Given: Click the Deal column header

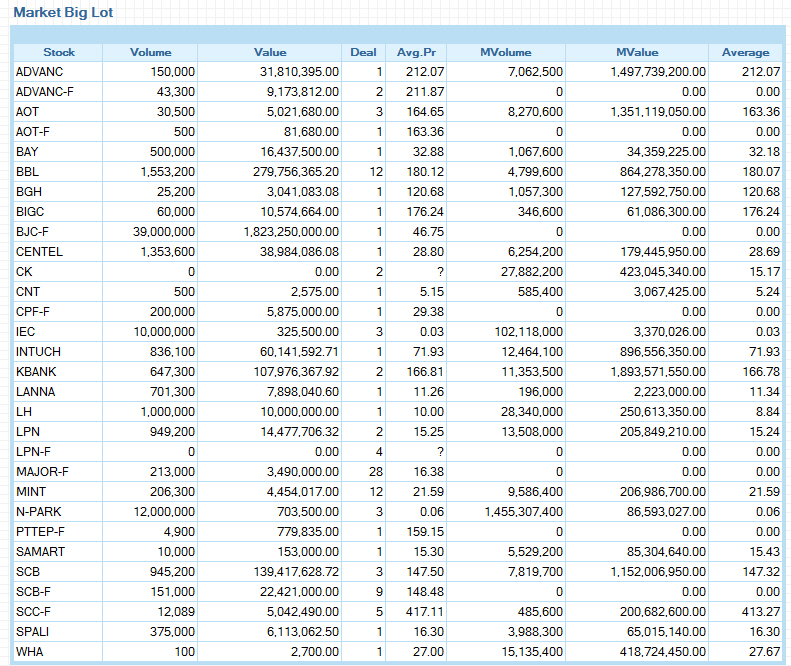Looking at the screenshot, I should point(363,52).
